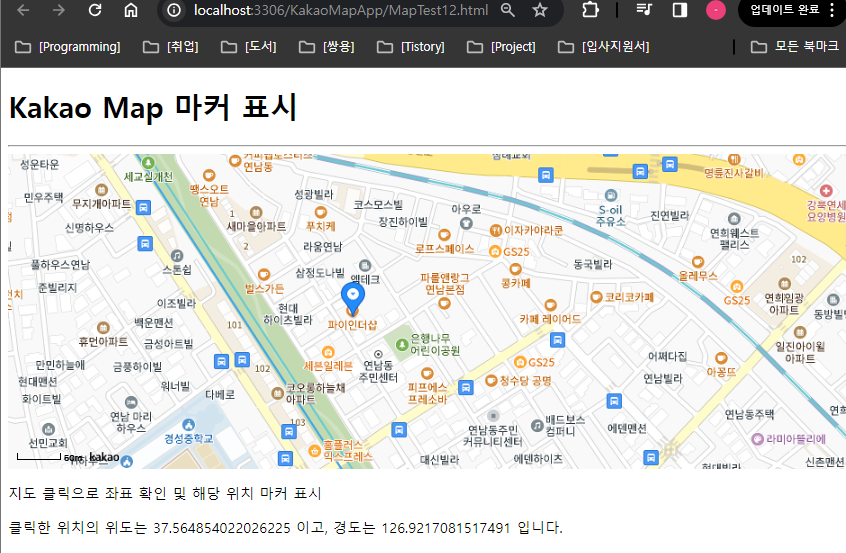Click the address bar URL localhost:3306
Screen dimensions: 846x553
point(340,10)
